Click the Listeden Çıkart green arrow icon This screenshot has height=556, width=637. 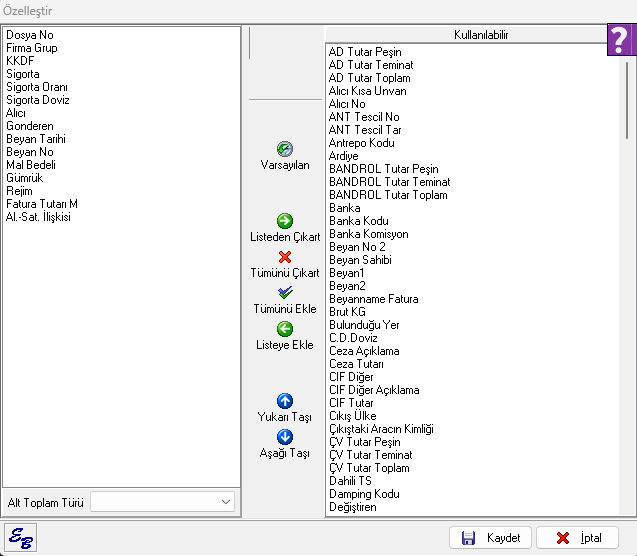284,221
